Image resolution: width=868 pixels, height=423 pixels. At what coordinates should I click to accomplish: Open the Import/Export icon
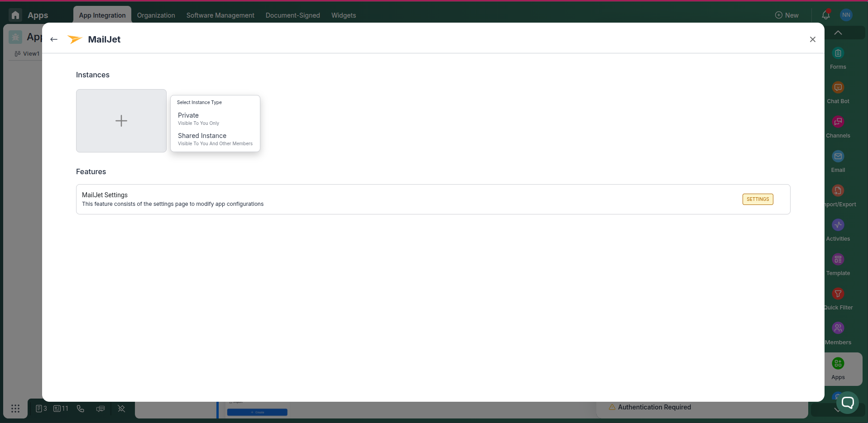pyautogui.click(x=838, y=190)
